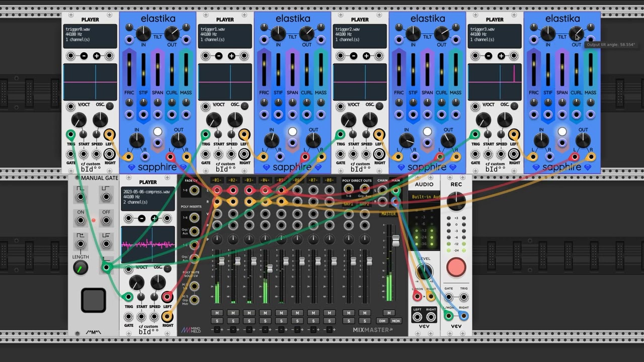Click the group selector under mixer channel 03
644x362 pixels.
(x=250, y=330)
